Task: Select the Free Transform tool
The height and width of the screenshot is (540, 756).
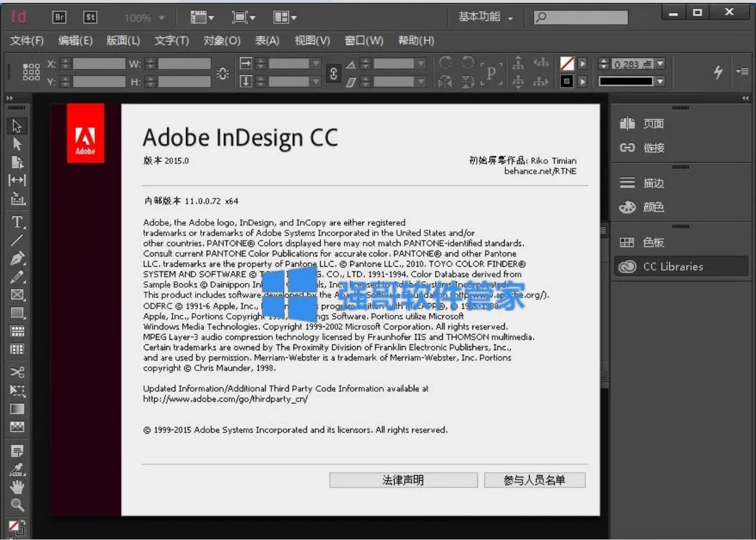Action: coord(17,391)
